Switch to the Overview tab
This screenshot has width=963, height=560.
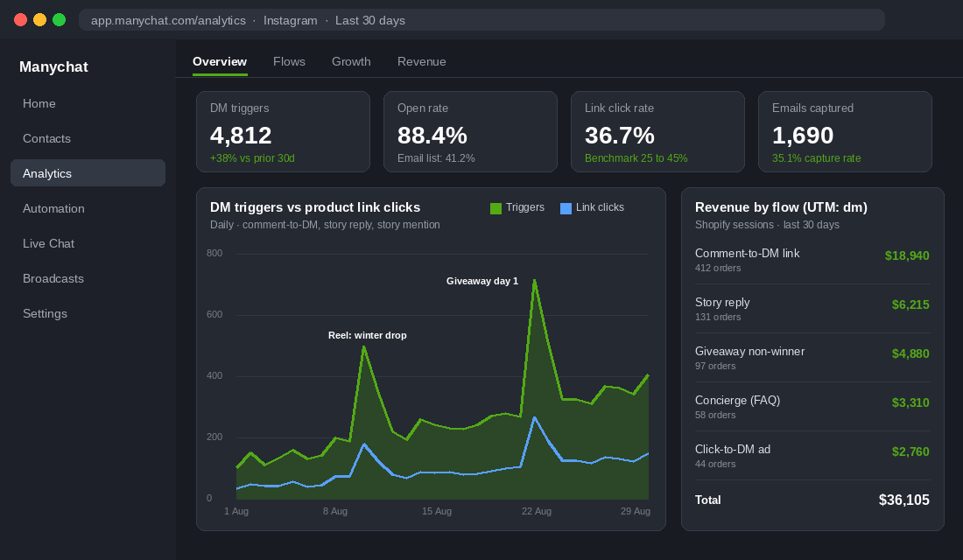pos(220,62)
